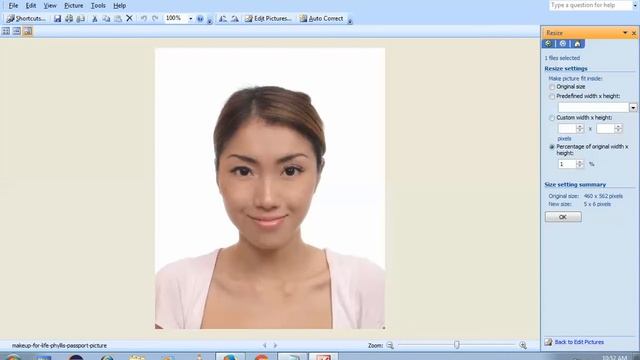Click the custom height spinner arrows
Image resolution: width=640 pixels, height=360 pixels.
point(618,129)
